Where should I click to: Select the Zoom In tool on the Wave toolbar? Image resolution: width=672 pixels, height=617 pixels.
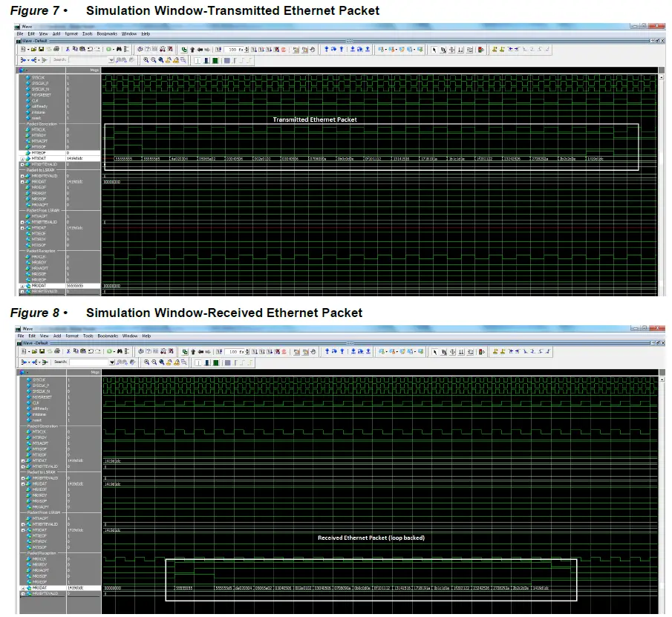pyautogui.click(x=146, y=60)
